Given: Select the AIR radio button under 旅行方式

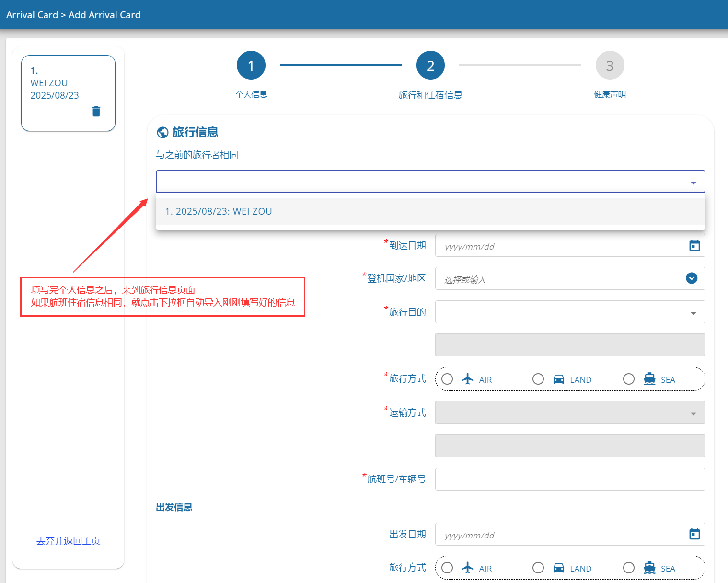Looking at the screenshot, I should pos(447,379).
